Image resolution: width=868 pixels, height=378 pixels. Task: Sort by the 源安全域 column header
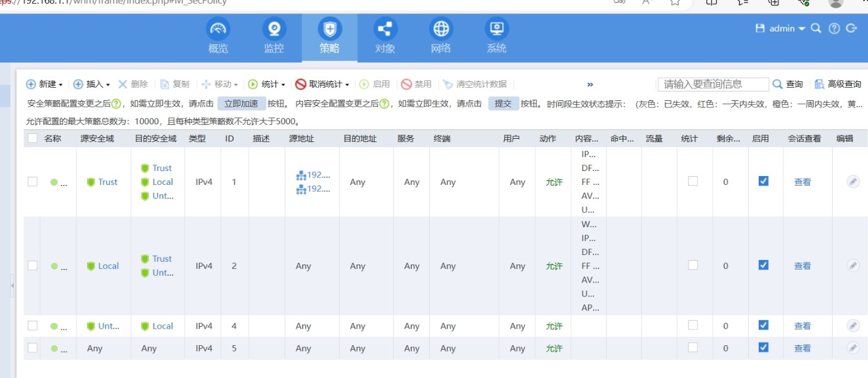(97, 138)
